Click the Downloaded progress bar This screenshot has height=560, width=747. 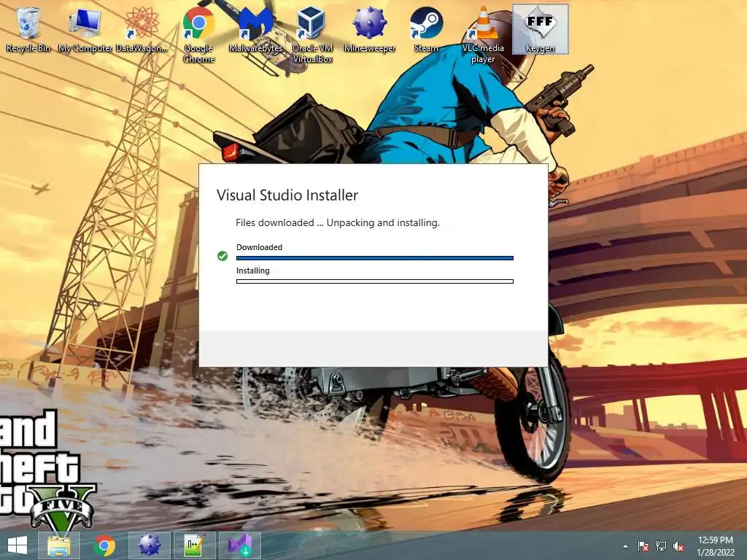375,258
